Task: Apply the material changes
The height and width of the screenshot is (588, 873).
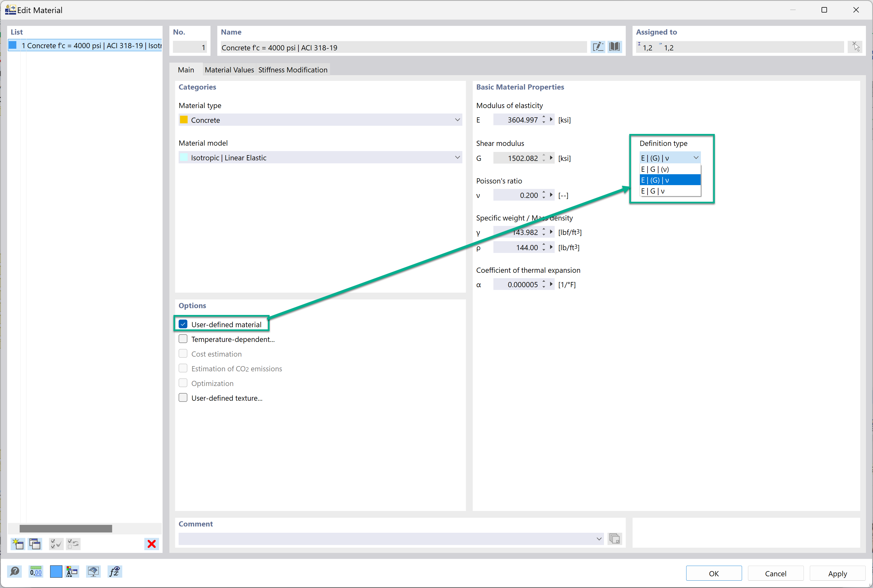Action: [x=837, y=573]
